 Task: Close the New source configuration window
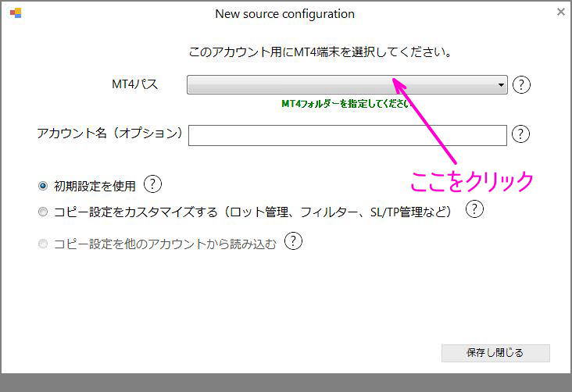561,12
